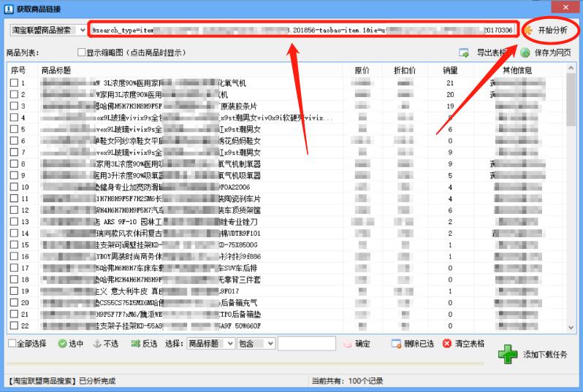This screenshot has height=392, width=583.
Task: Enable 显示缩略图 thumbnail checkbox
Action: (81, 53)
